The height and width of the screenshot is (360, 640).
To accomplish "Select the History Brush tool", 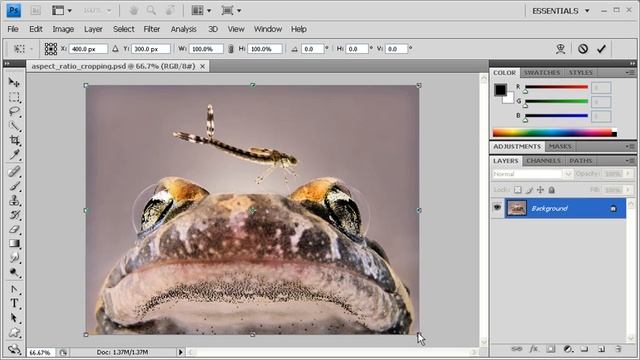I will tap(14, 215).
